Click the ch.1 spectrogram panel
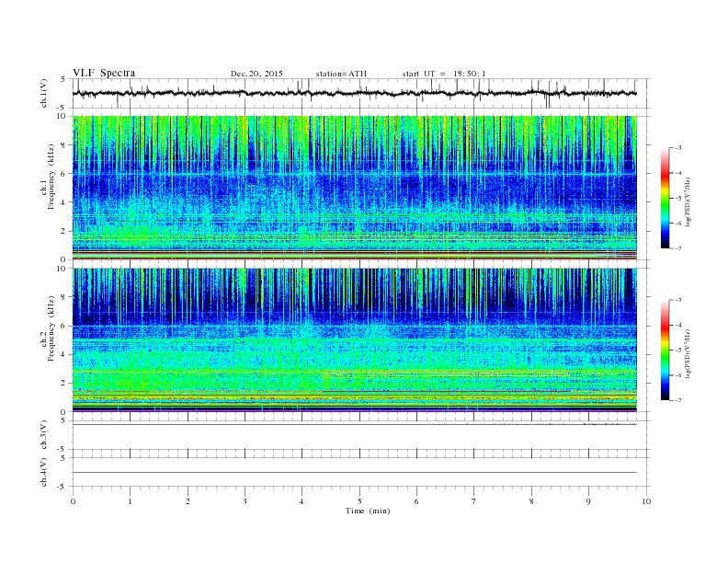This screenshot has height=563, width=728. pyautogui.click(x=355, y=188)
